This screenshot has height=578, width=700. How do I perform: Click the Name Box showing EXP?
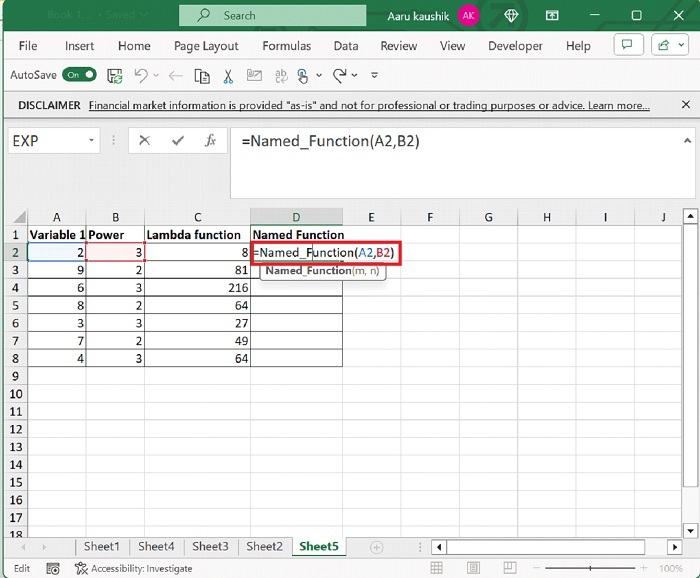click(x=47, y=141)
